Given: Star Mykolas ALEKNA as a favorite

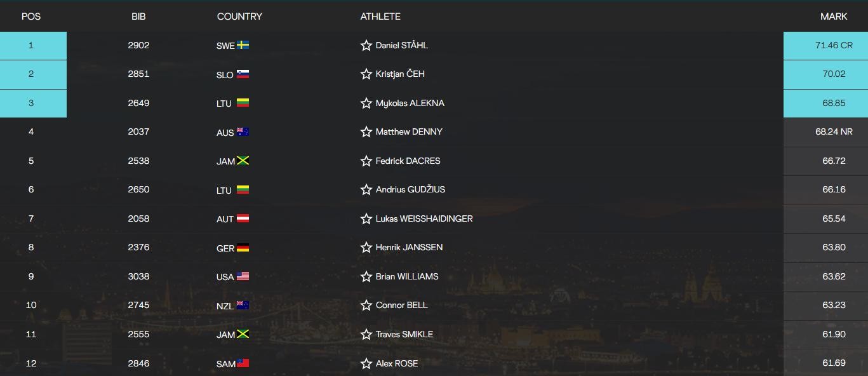Looking at the screenshot, I should (x=366, y=104).
